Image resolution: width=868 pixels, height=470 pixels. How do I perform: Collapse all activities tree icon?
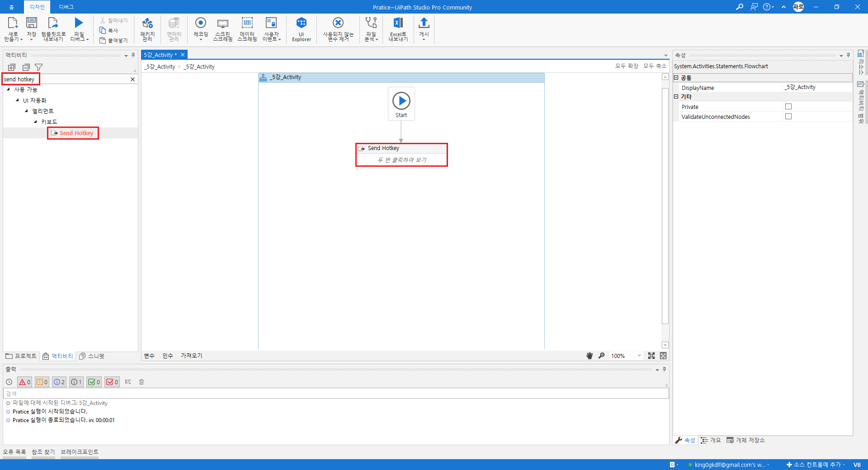click(26, 67)
